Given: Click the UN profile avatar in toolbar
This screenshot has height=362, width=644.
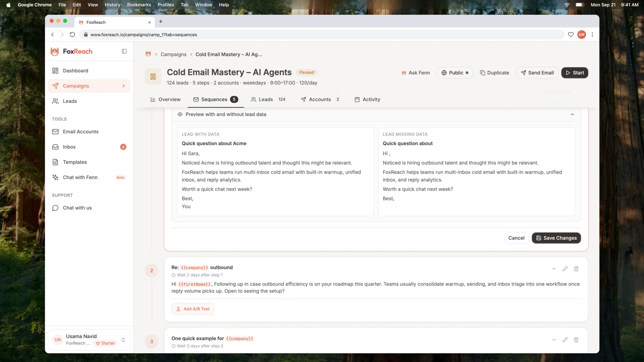Looking at the screenshot, I should pyautogui.click(x=582, y=34).
